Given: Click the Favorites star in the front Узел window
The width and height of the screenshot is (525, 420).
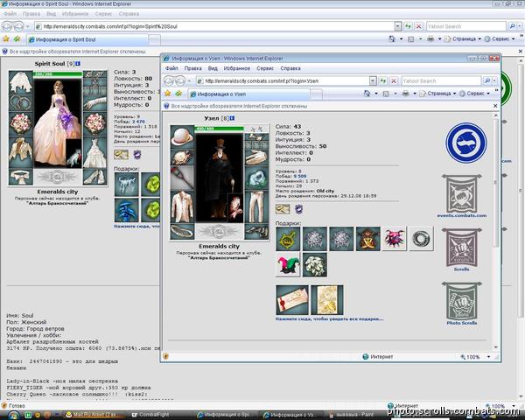Looking at the screenshot, I should click(168, 94).
